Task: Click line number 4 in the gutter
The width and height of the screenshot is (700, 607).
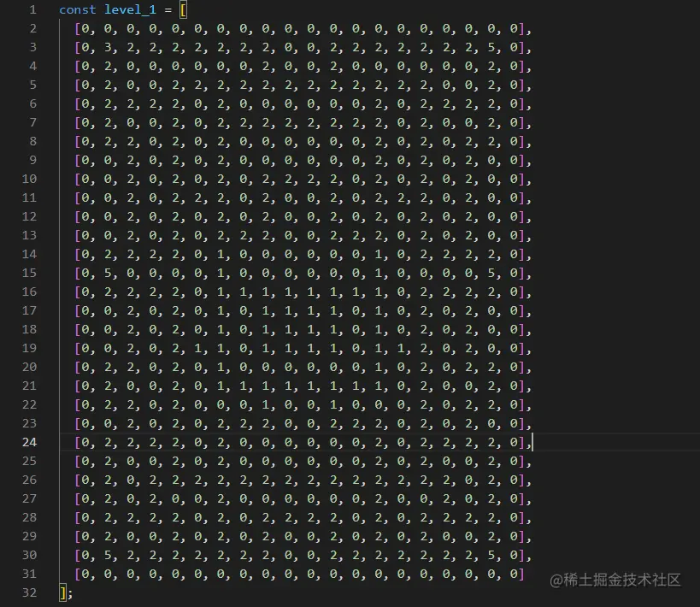Action: 32,66
